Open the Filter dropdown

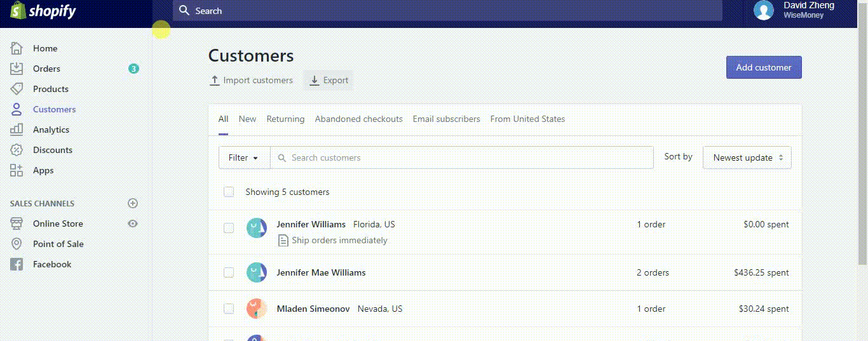(x=245, y=157)
